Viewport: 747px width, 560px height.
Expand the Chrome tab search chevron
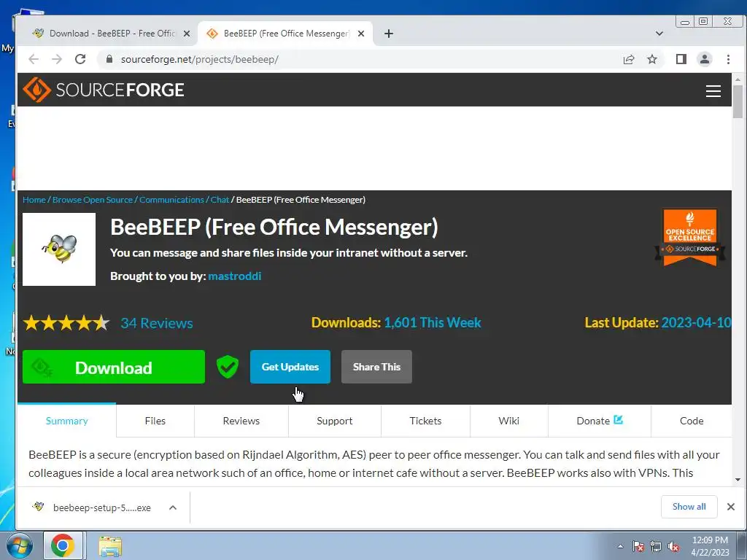659,34
